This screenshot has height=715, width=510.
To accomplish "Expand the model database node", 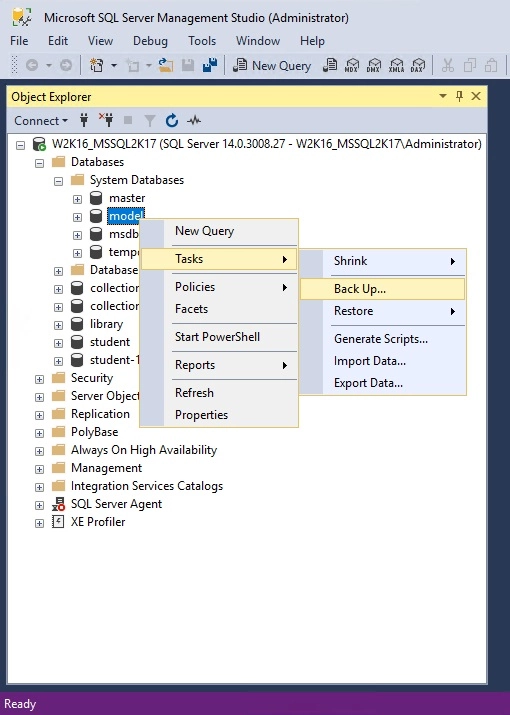I will tap(78, 217).
